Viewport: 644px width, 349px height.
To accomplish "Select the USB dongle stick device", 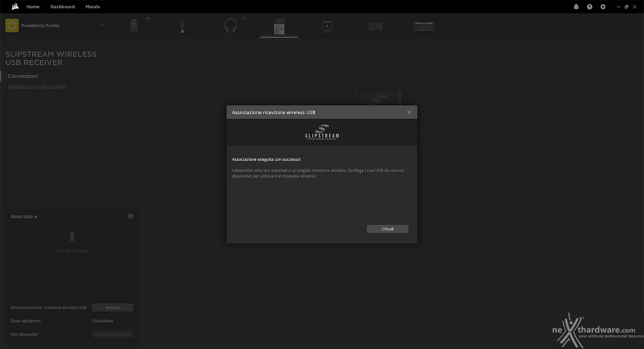I will point(182,27).
